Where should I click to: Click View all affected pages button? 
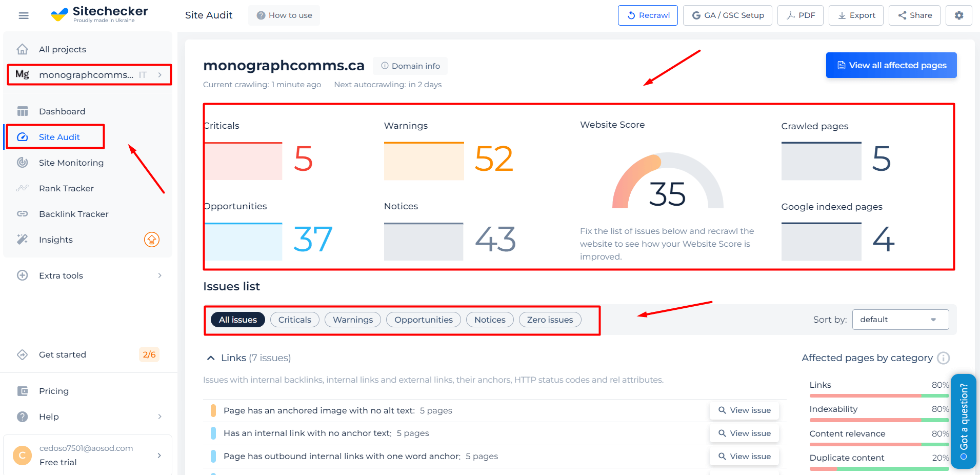pyautogui.click(x=891, y=65)
